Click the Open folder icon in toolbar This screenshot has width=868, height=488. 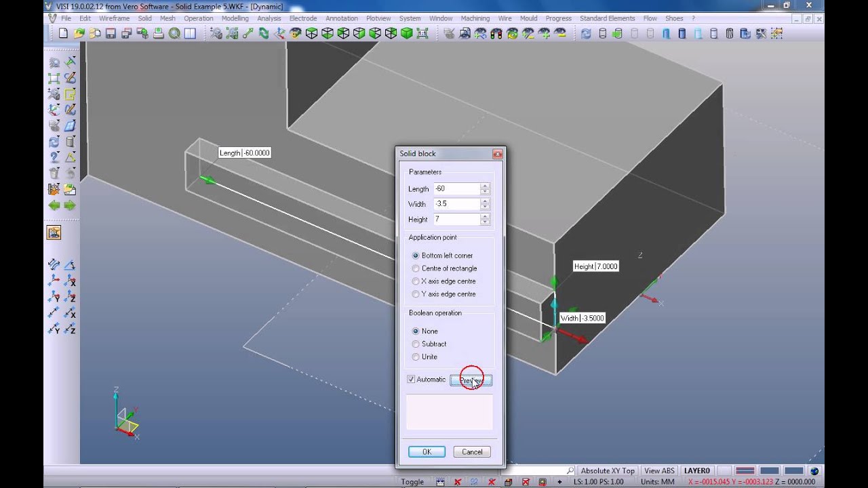pyautogui.click(x=79, y=33)
